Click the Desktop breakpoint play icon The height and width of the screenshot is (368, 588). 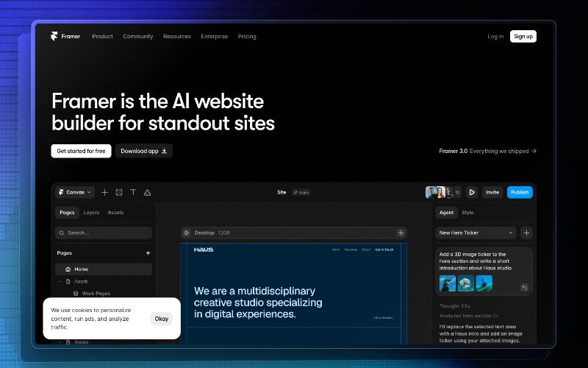(x=187, y=233)
